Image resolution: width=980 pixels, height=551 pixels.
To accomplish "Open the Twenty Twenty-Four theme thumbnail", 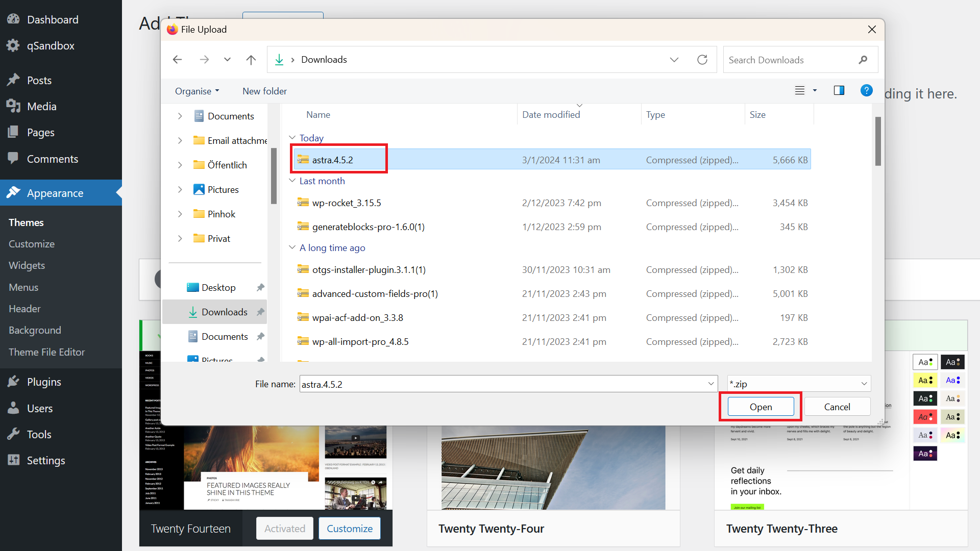I will click(553, 467).
